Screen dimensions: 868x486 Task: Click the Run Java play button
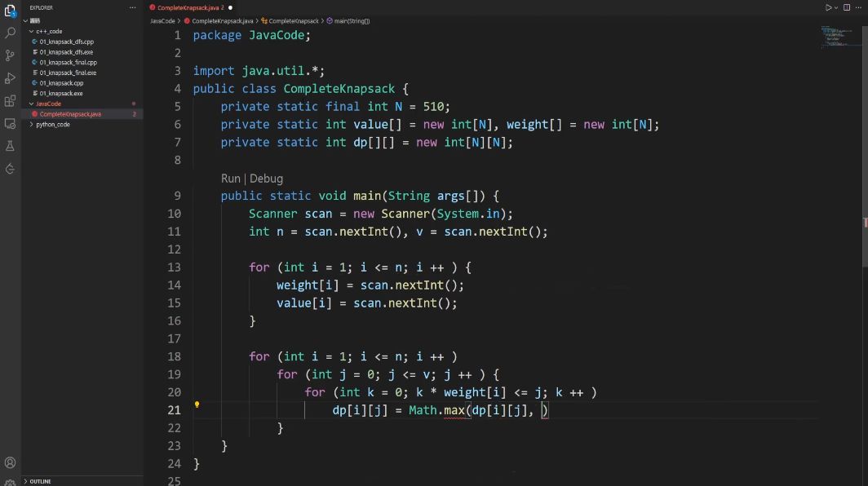point(828,7)
